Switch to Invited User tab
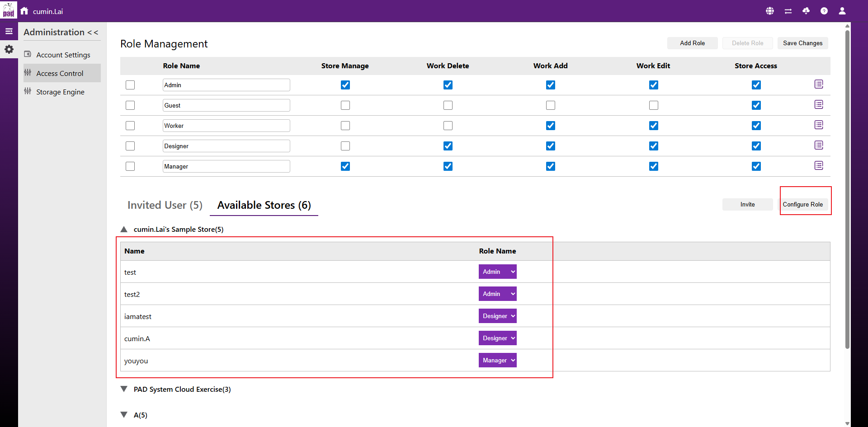Image resolution: width=868 pixels, height=427 pixels. click(165, 205)
